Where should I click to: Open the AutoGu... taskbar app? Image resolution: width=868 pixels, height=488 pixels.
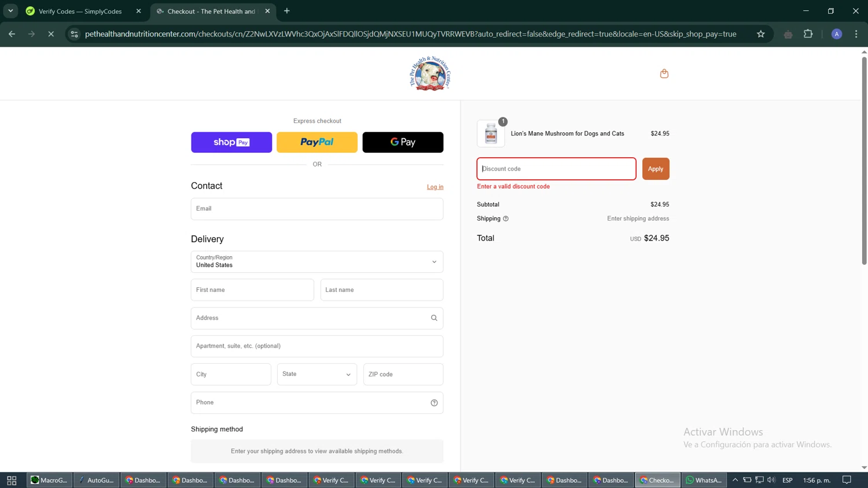97,480
